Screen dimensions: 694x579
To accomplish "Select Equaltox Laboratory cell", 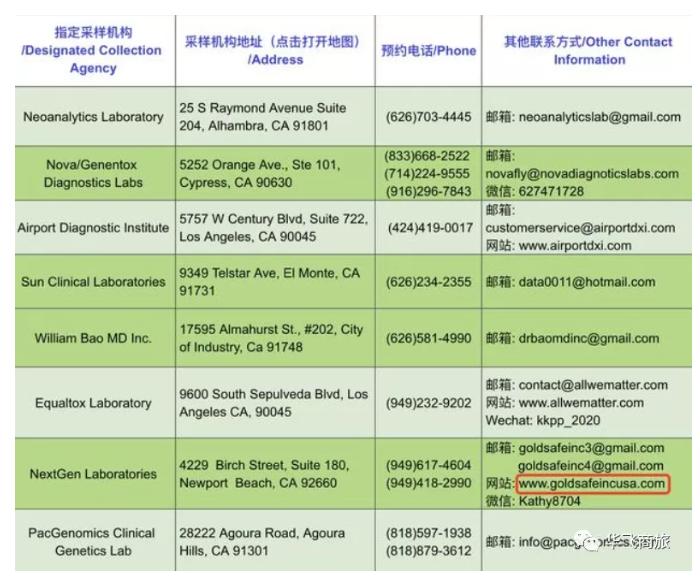I will [x=93, y=403].
